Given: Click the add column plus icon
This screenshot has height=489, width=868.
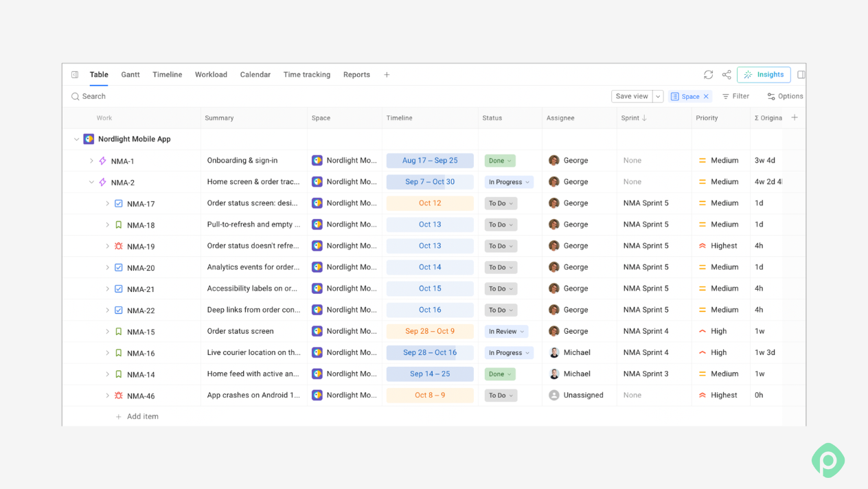Looking at the screenshot, I should [x=795, y=117].
